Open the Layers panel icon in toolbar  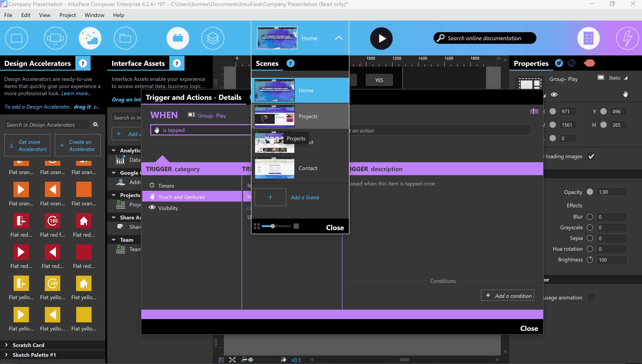coord(213,38)
